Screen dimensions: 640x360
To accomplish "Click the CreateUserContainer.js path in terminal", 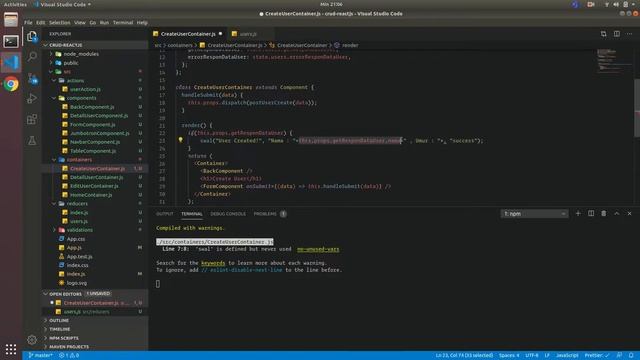I will pyautogui.click(x=215, y=242).
